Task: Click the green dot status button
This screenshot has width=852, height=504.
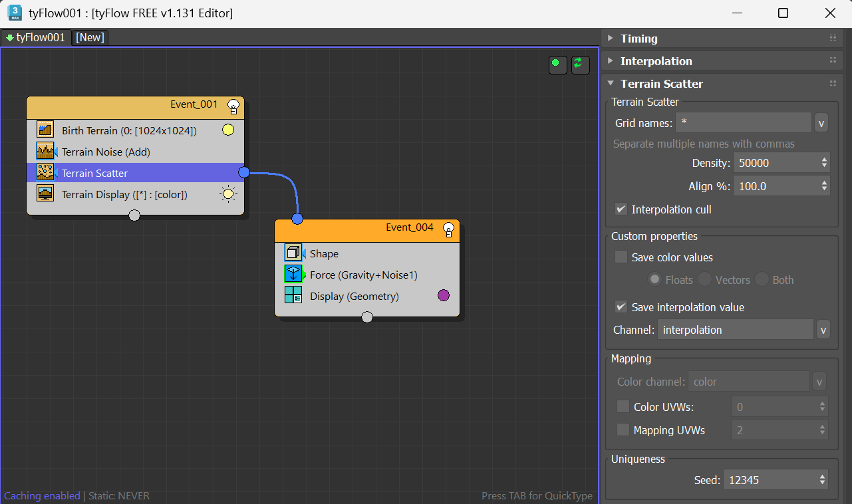Action: 557,64
